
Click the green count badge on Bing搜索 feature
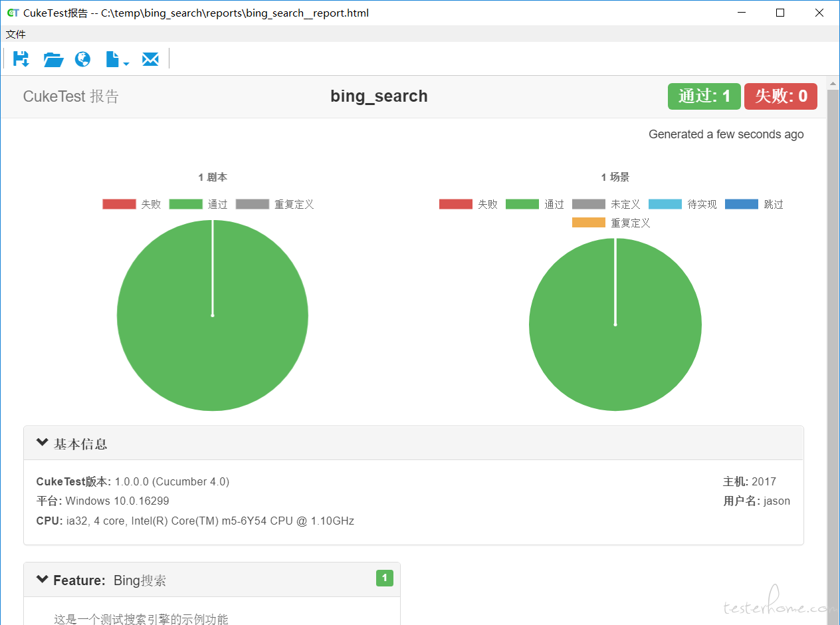tap(385, 578)
